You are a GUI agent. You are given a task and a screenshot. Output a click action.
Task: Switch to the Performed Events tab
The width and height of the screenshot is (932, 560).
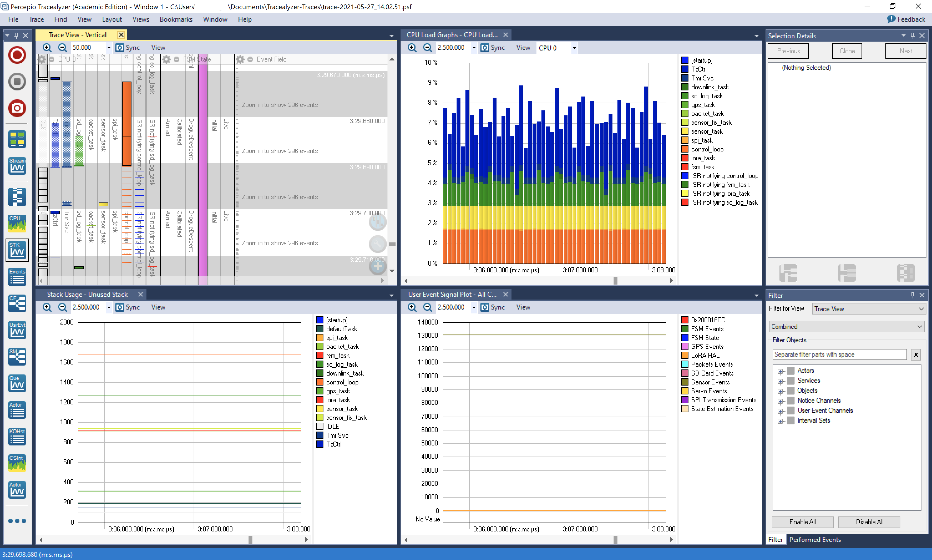tap(815, 540)
